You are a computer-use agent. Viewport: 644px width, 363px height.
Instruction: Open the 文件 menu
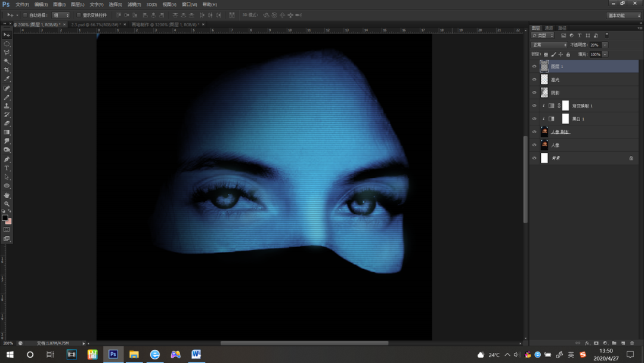click(22, 5)
